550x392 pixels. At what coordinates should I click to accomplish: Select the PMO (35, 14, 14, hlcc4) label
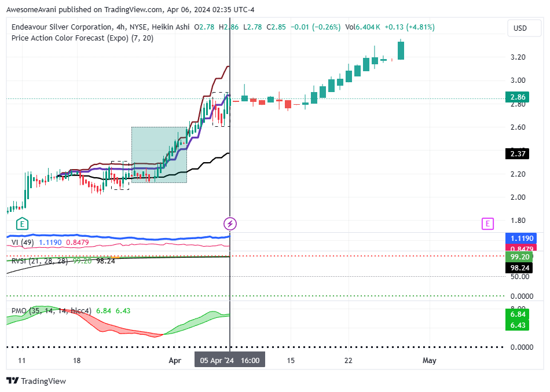point(51,311)
